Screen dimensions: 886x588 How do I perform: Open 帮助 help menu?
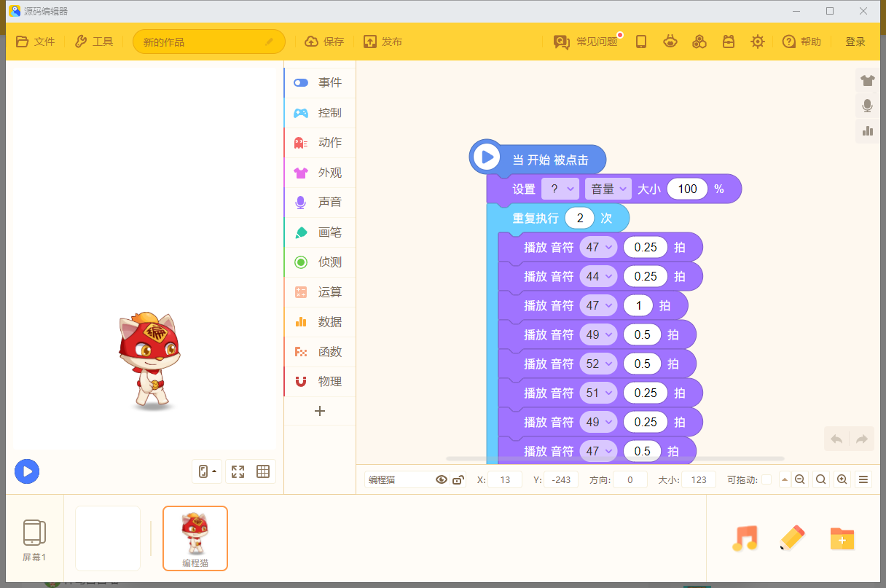point(801,42)
